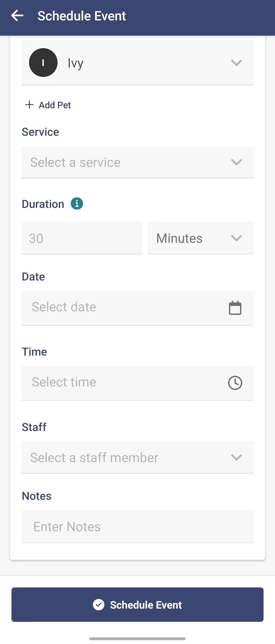The height and width of the screenshot is (644, 275).
Task: Expand the Ivy pet dropdown chevron
Action: (x=236, y=63)
